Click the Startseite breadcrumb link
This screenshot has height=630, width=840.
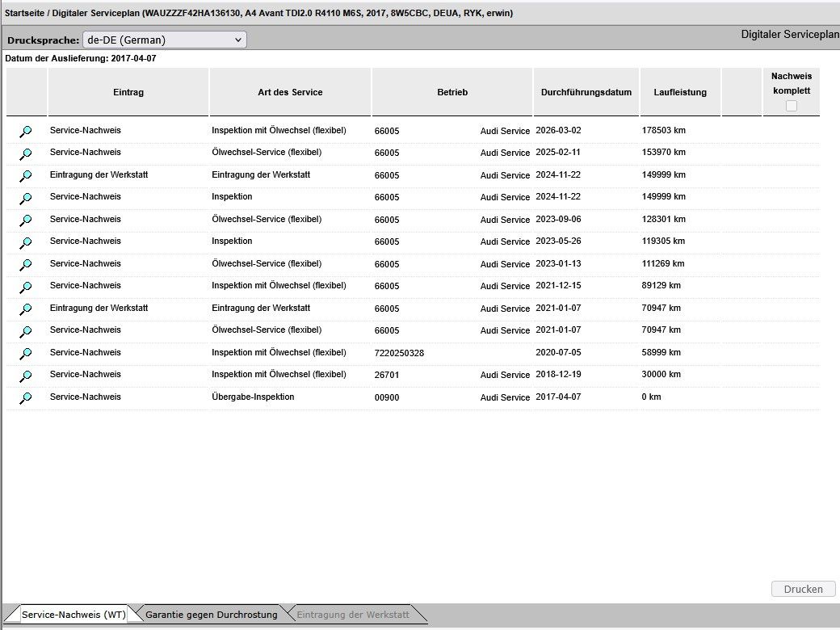tap(24, 13)
